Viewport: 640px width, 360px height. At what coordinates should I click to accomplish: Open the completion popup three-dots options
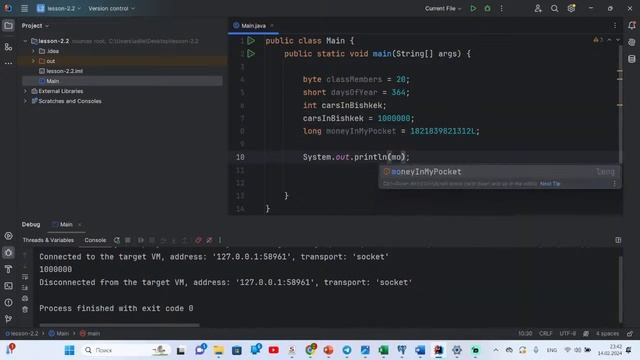click(614, 184)
